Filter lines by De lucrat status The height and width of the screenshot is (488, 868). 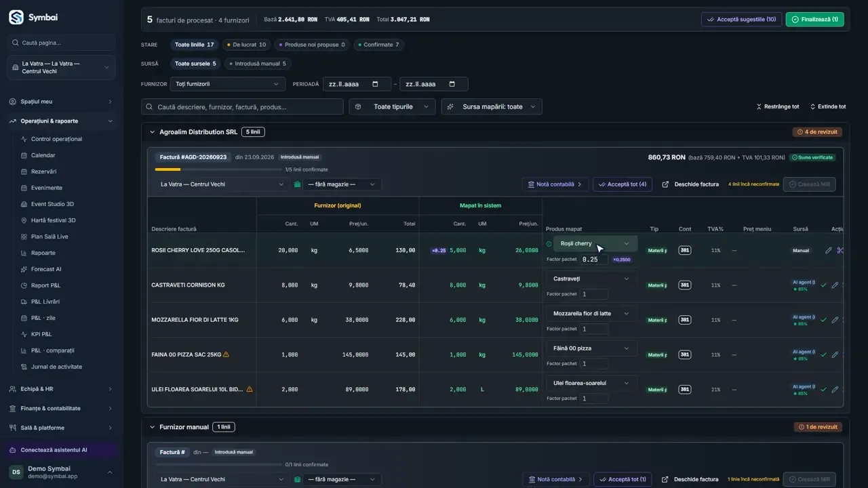click(246, 45)
